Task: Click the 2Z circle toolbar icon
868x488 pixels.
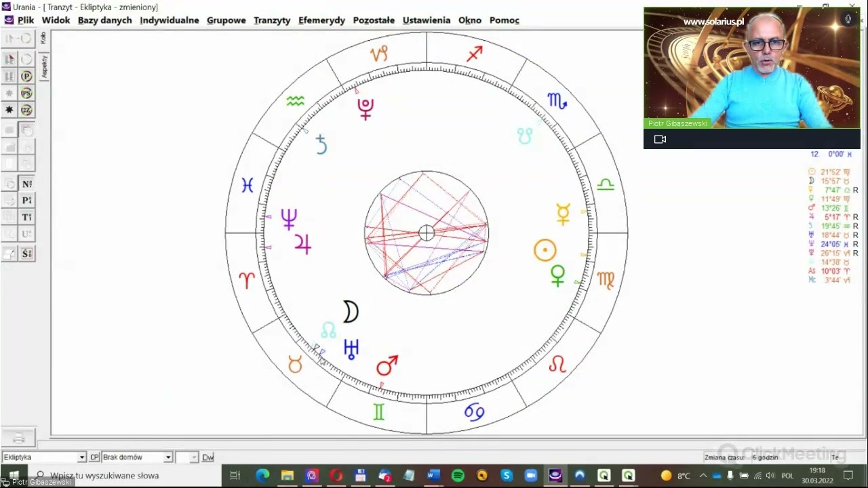Action: [x=26, y=110]
